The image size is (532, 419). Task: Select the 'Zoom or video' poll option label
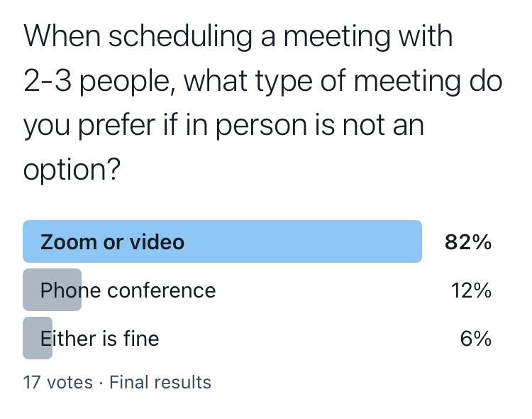pos(112,242)
